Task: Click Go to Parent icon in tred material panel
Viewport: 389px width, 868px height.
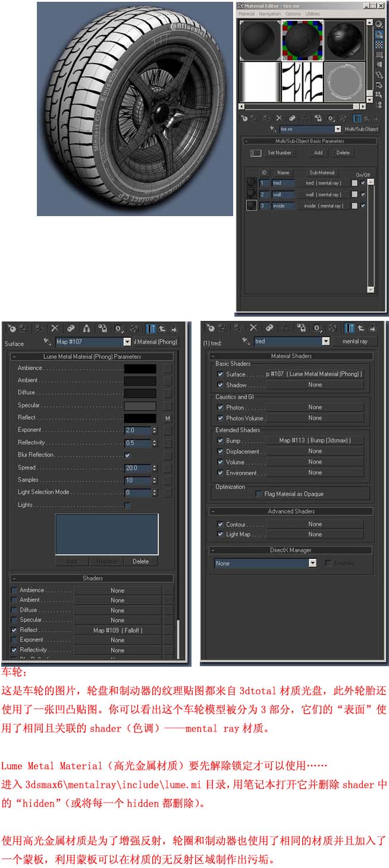Action: (x=360, y=327)
